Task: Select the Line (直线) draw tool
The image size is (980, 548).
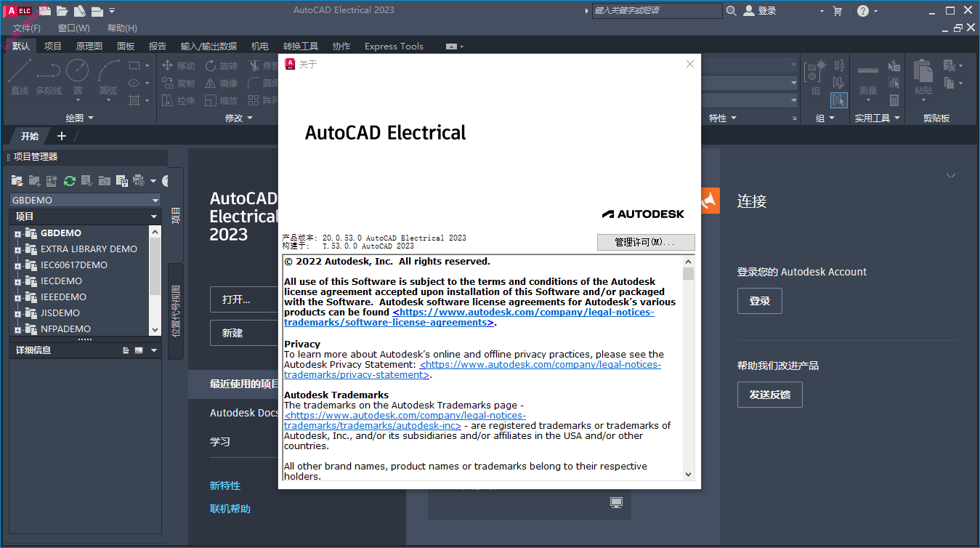Action: click(x=20, y=76)
